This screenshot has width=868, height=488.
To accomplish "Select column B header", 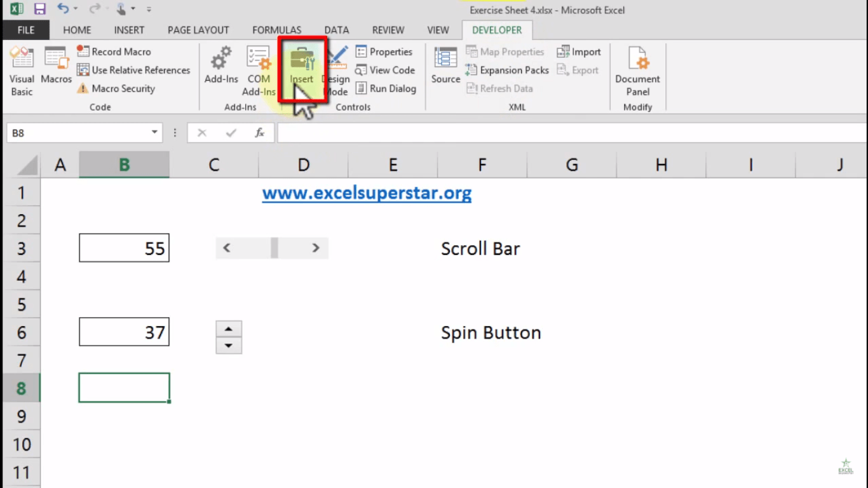I will point(124,165).
